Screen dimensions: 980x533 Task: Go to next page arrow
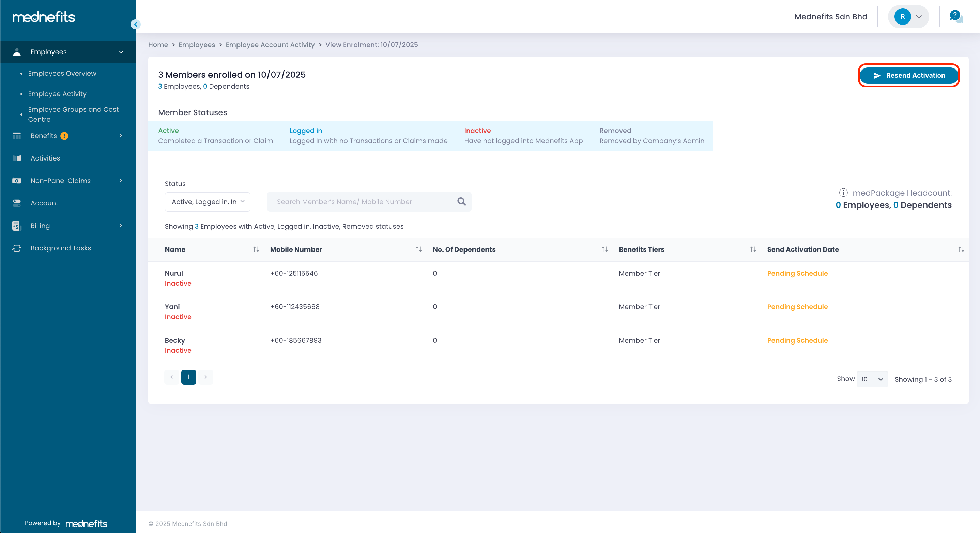[205, 377]
